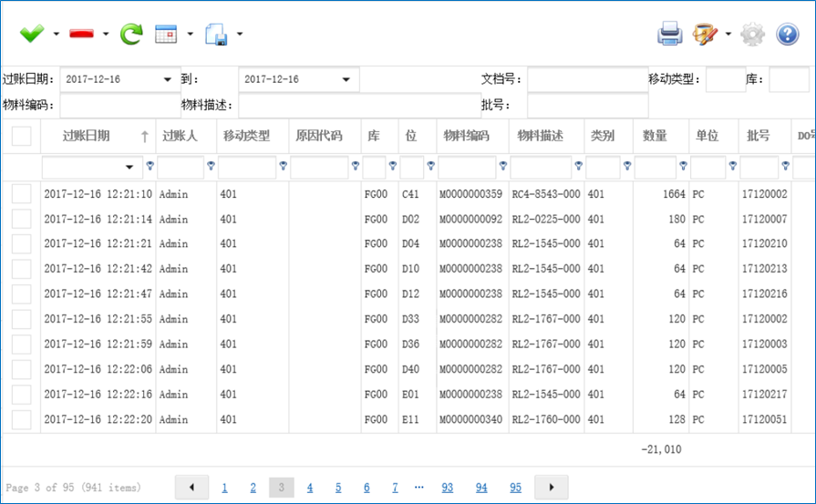Click the red minus delete icon

pos(82,35)
